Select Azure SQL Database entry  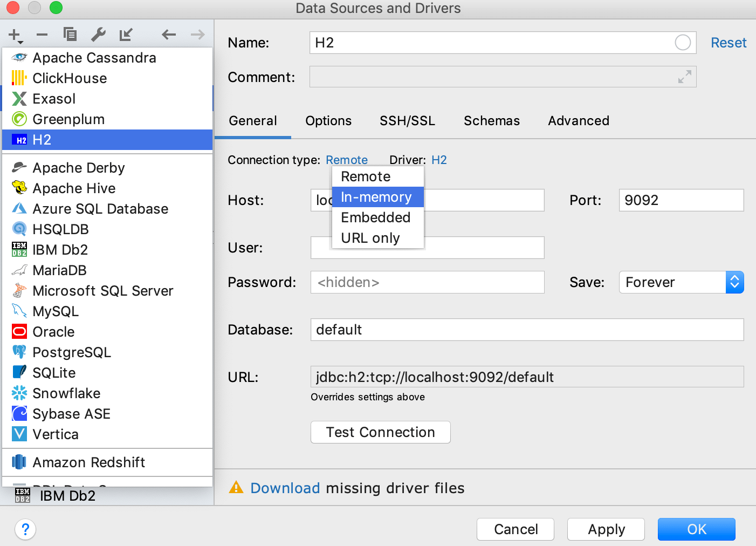107,209
